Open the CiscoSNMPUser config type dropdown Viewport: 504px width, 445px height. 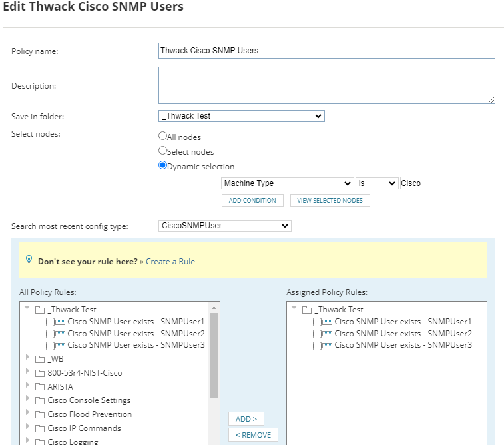(224, 226)
